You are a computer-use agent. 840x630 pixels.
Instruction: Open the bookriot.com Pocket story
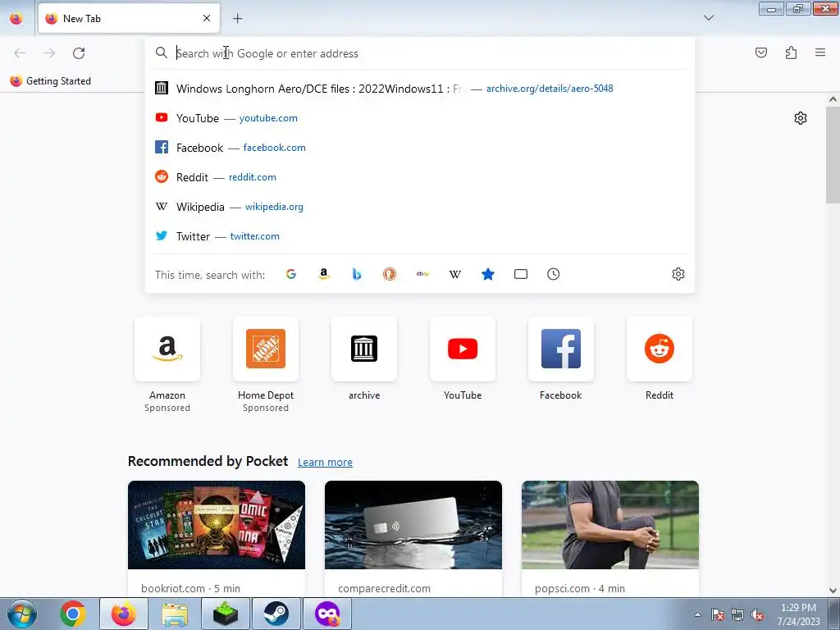coord(217,539)
